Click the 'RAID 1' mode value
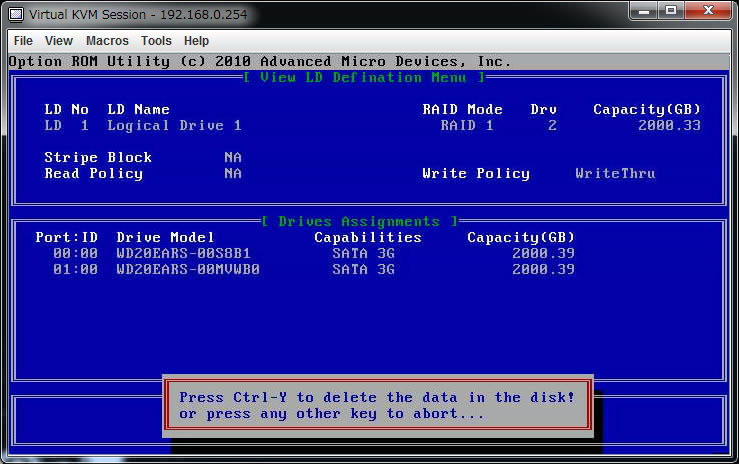Viewport: 739px width, 464px height. tap(467, 125)
